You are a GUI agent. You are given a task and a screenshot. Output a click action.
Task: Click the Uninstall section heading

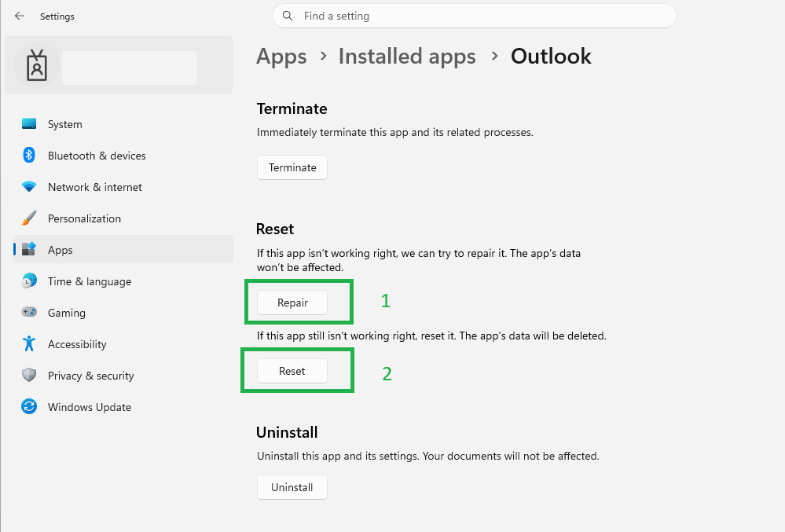pyautogui.click(x=287, y=432)
